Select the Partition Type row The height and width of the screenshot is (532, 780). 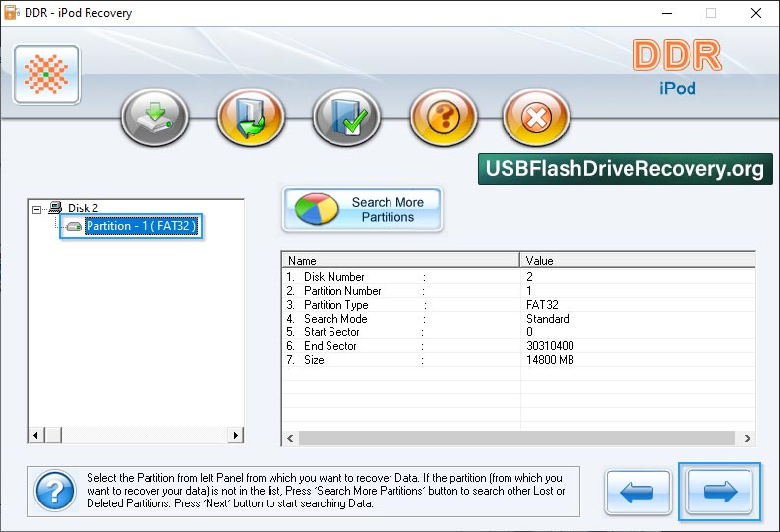coord(518,305)
